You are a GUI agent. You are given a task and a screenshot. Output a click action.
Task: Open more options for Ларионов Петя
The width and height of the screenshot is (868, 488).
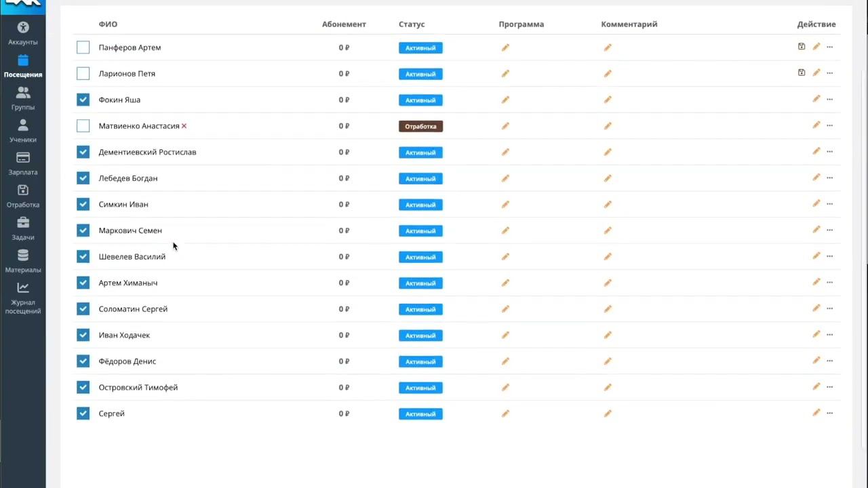click(x=829, y=73)
